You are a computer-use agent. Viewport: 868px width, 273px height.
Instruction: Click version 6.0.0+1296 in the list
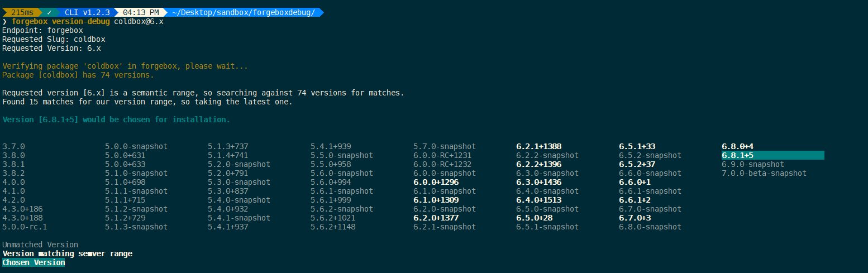coord(436,182)
